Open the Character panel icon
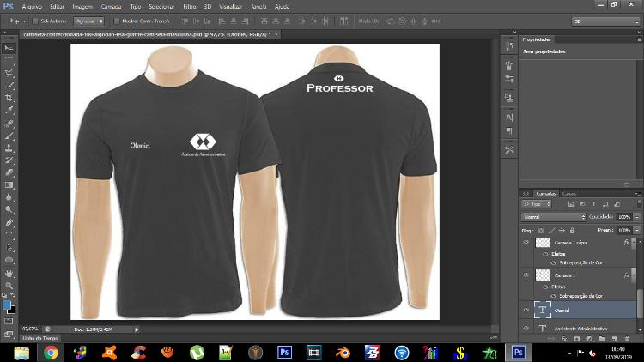 tap(509, 118)
